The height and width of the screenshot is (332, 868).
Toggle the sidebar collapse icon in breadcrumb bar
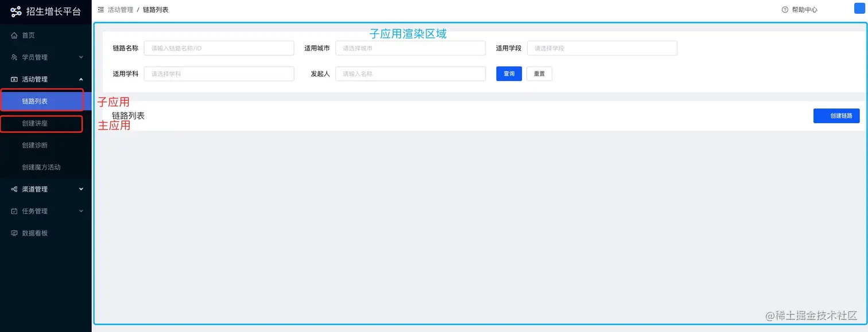pyautogui.click(x=101, y=10)
